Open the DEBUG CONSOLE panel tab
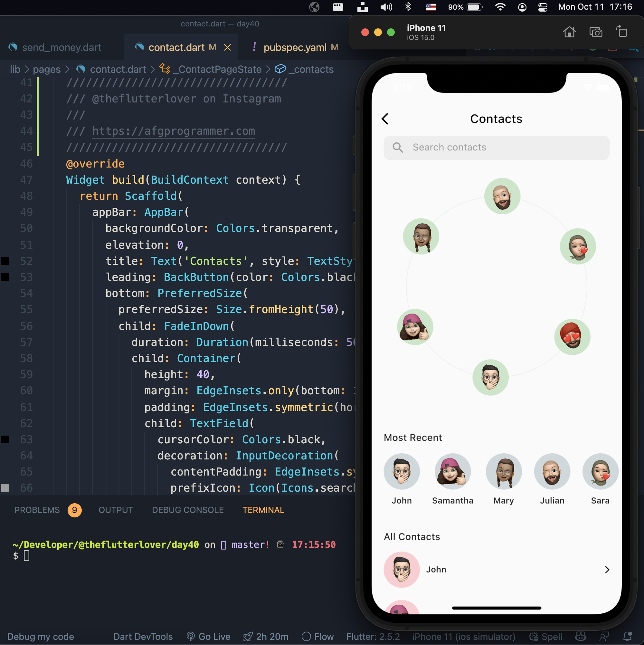This screenshot has height=645, width=644. [187, 510]
